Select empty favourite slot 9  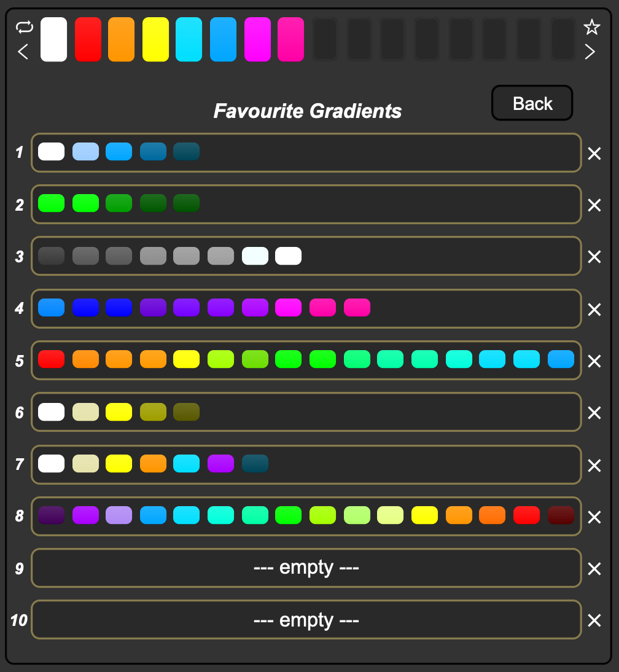click(306, 568)
